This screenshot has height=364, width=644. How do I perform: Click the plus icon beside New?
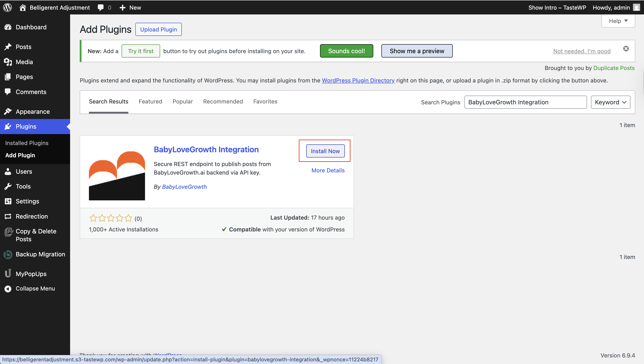click(122, 8)
